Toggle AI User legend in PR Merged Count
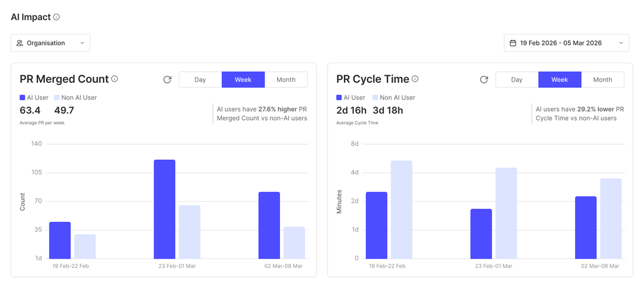644x288 pixels. point(34,98)
